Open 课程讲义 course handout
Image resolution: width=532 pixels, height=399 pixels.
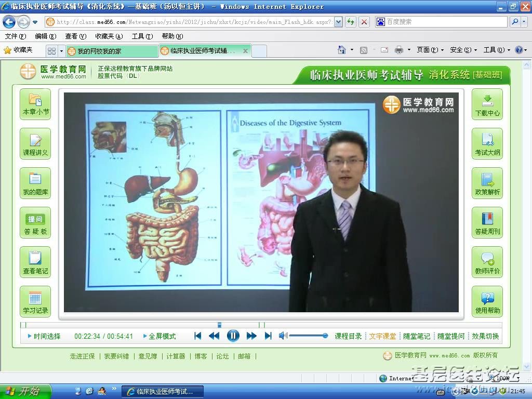pyautogui.click(x=35, y=144)
